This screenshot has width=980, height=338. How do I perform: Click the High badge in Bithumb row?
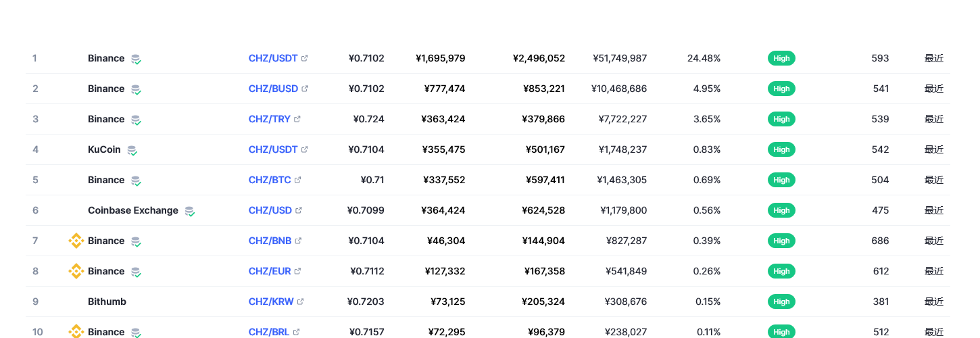pos(781,301)
